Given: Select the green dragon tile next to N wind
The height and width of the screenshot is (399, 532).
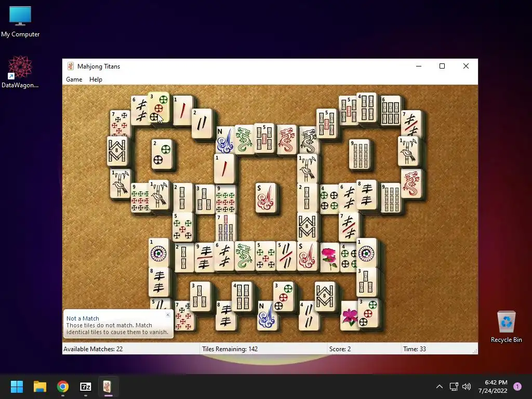Looking at the screenshot, I should (x=244, y=139).
